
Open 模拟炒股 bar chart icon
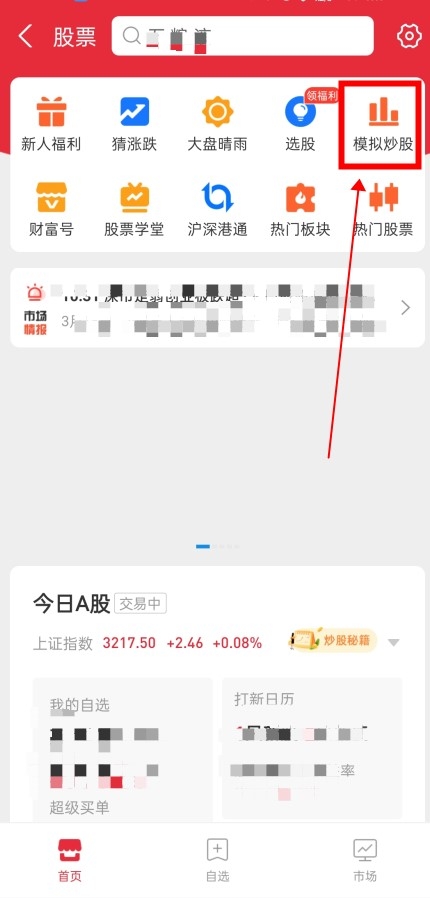coord(383,112)
